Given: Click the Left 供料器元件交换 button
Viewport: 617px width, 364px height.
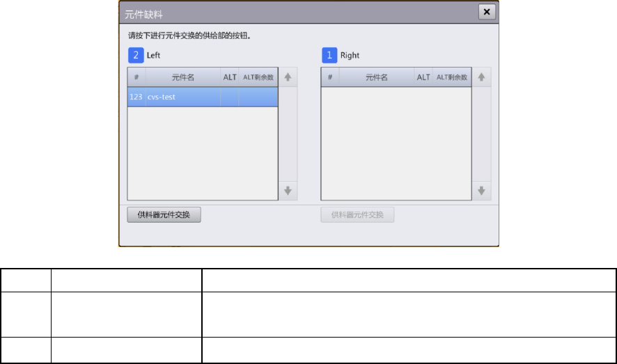Looking at the screenshot, I should (164, 214).
